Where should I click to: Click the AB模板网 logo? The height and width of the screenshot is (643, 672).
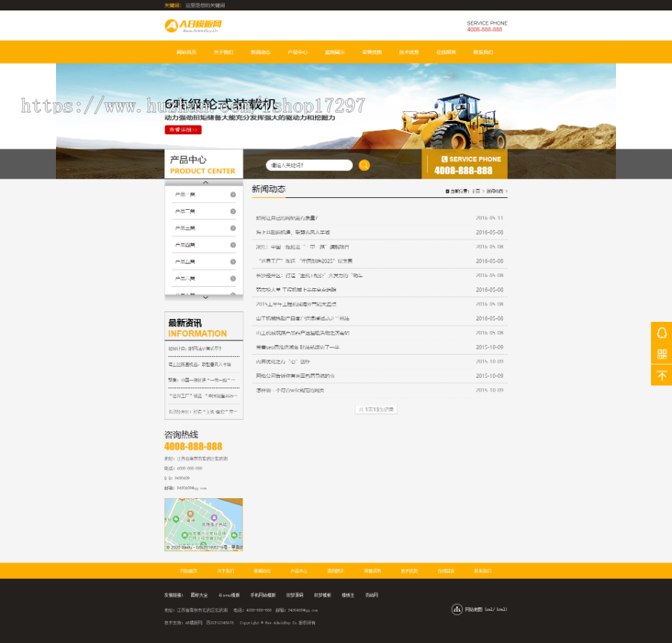(x=193, y=25)
